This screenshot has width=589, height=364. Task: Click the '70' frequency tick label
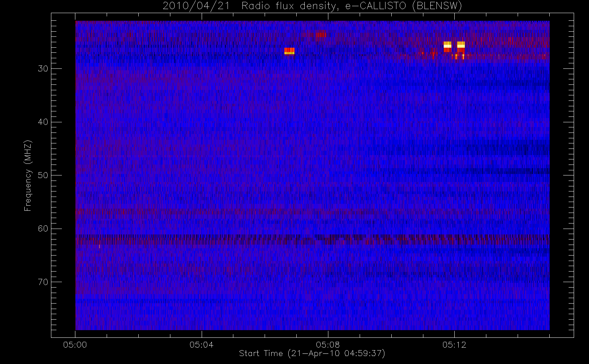[43, 282]
